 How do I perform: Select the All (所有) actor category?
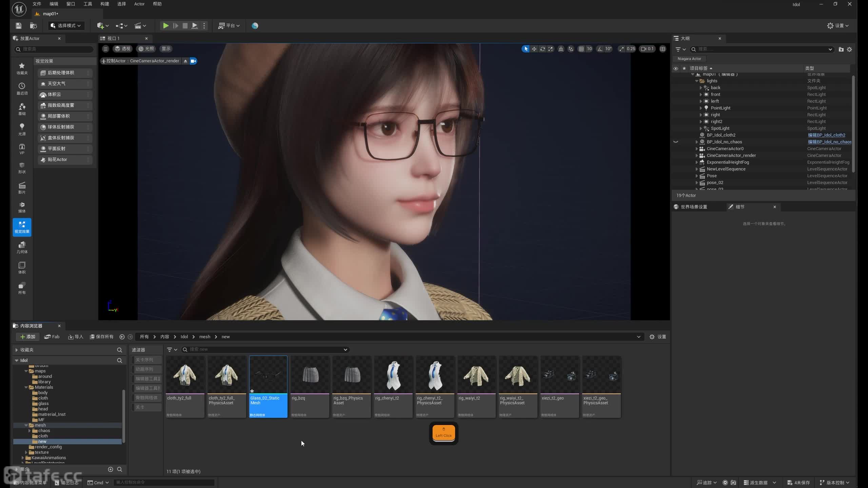click(22, 288)
